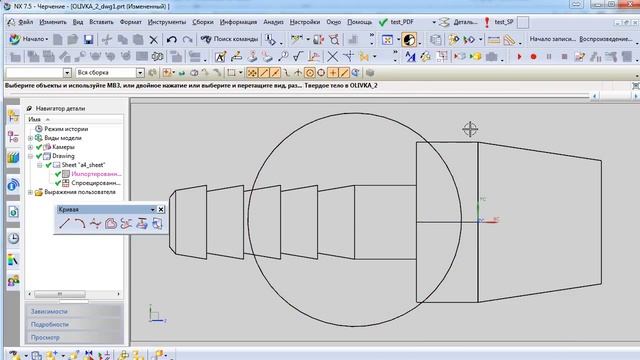
Task: Click Начало записи... button
Action: point(552,39)
